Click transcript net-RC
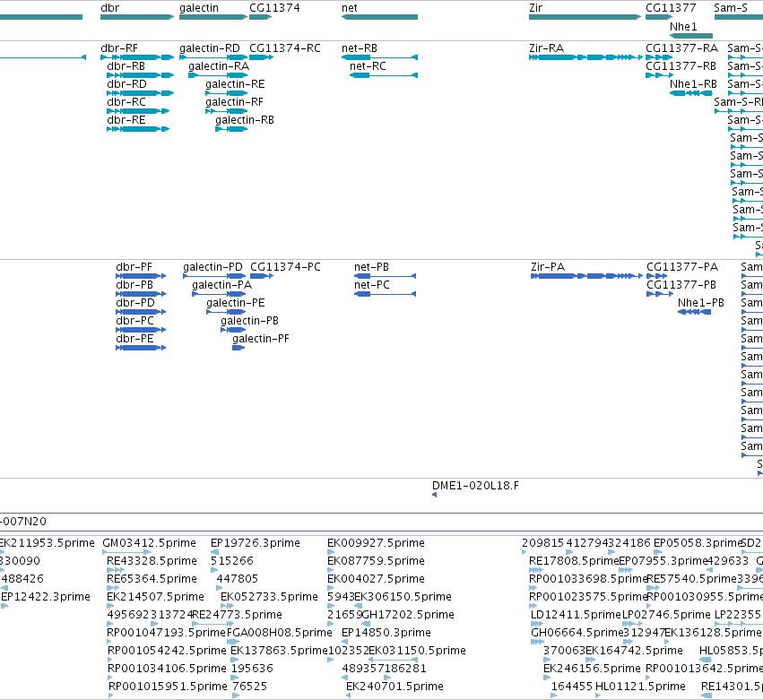 coord(368,66)
